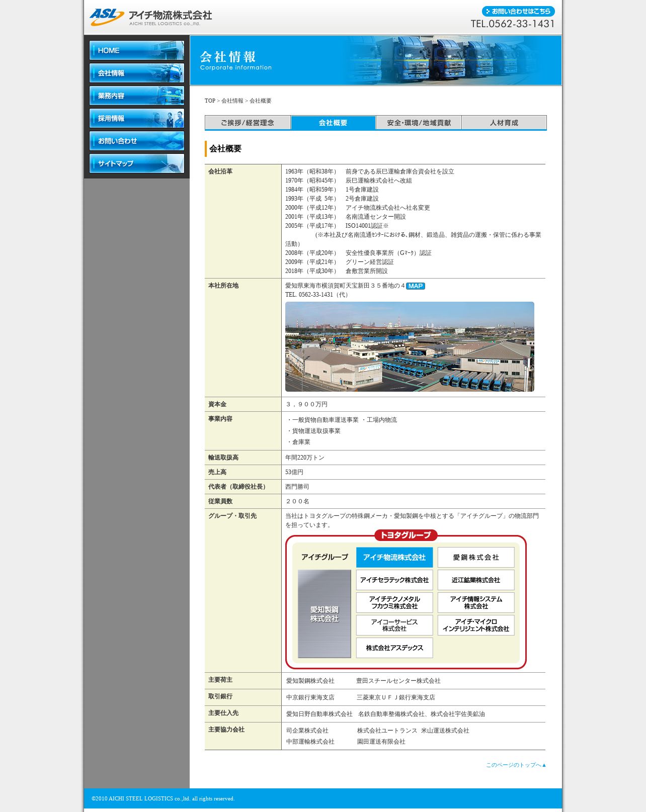
Task: Click 会社情報 in the breadcrumb
Action: [x=232, y=101]
